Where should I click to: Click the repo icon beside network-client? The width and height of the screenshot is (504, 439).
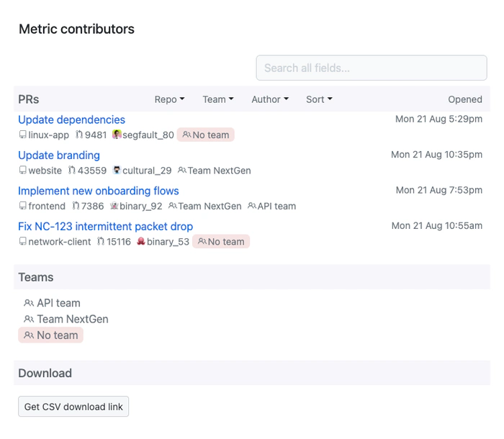tap(22, 242)
